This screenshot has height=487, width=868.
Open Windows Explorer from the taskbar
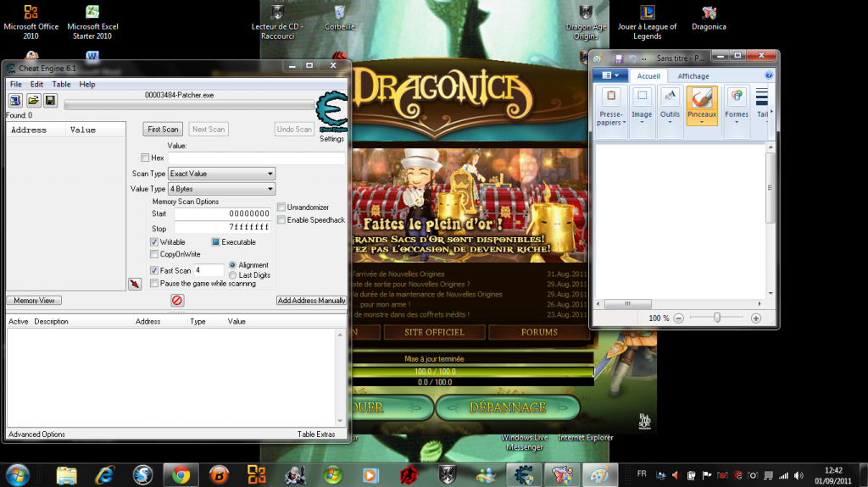[66, 475]
